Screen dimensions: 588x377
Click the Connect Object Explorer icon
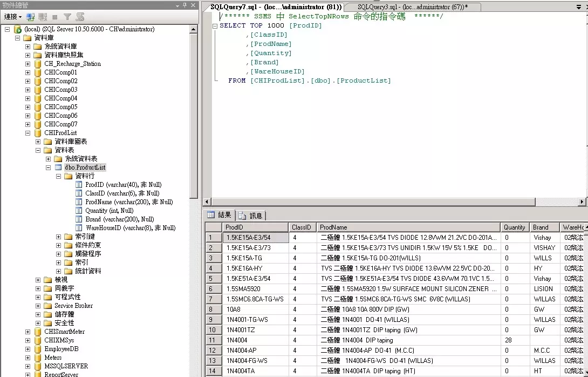point(31,17)
